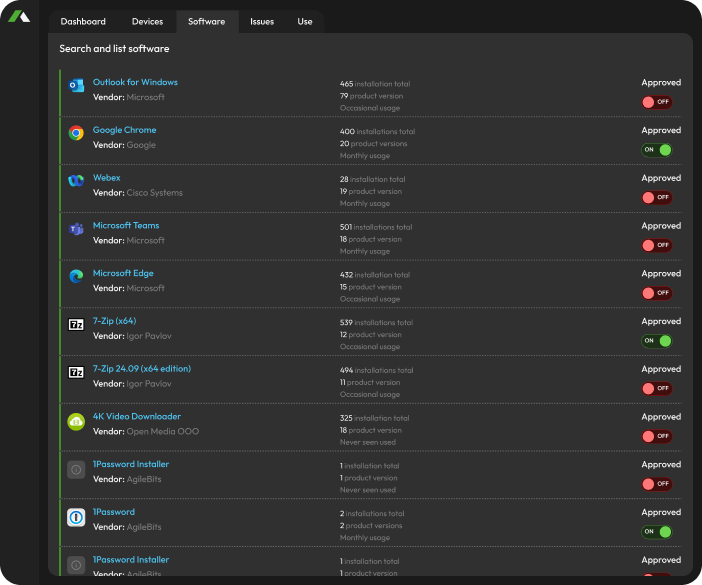Switch on Microsoft Teams approved toggle
702x585 pixels.
pos(657,245)
